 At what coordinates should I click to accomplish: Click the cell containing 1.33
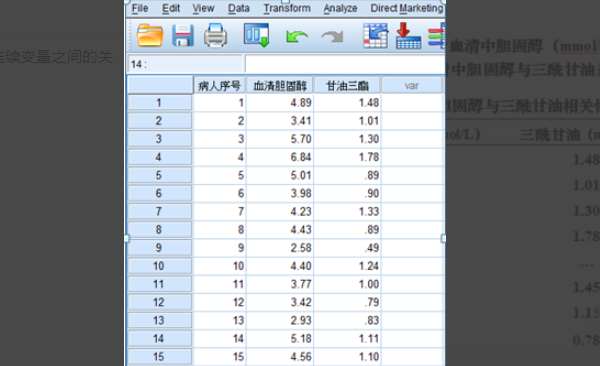[x=347, y=211]
